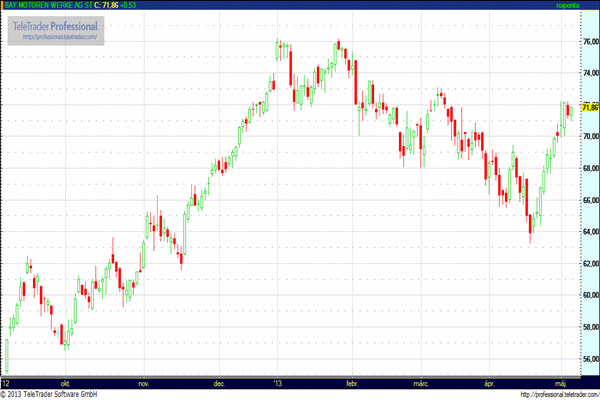
Task: Select the dec. marker on time axis
Action: (219, 382)
